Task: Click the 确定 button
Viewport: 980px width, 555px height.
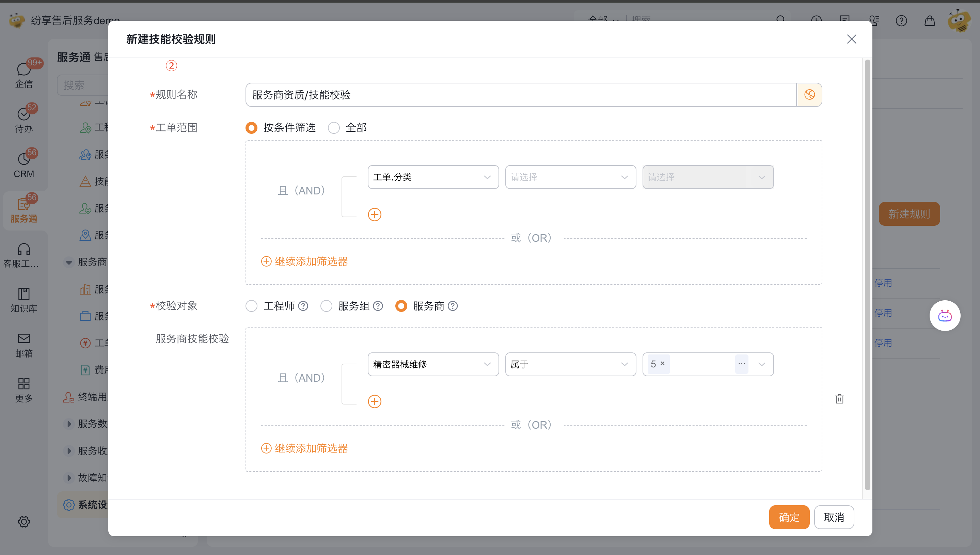Action: pos(789,517)
